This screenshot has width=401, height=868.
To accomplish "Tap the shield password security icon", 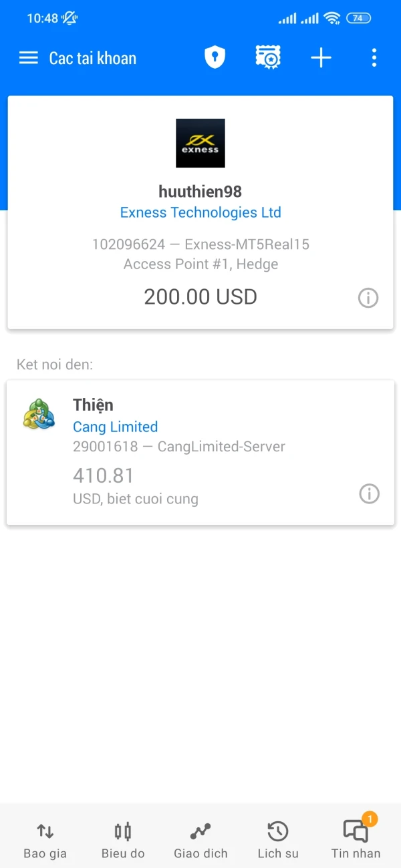I will point(215,57).
